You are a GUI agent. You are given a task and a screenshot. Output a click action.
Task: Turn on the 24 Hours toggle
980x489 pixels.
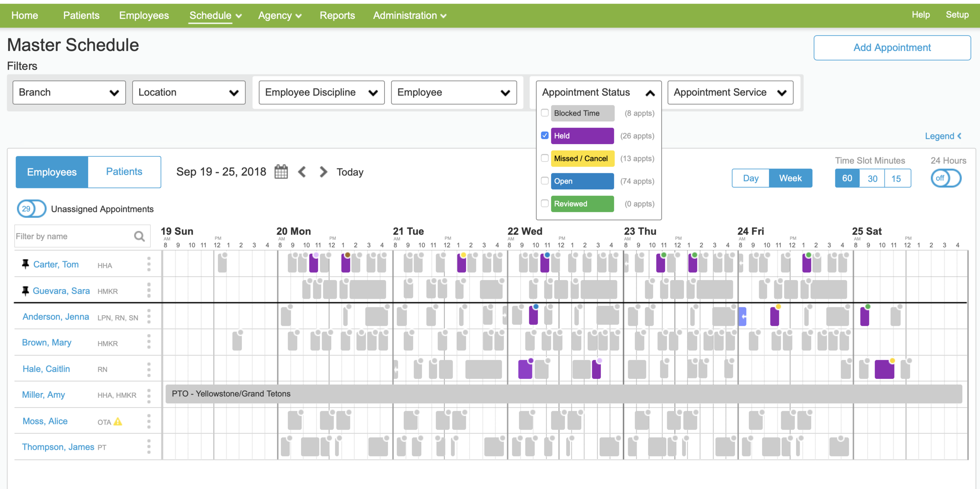[x=946, y=179]
